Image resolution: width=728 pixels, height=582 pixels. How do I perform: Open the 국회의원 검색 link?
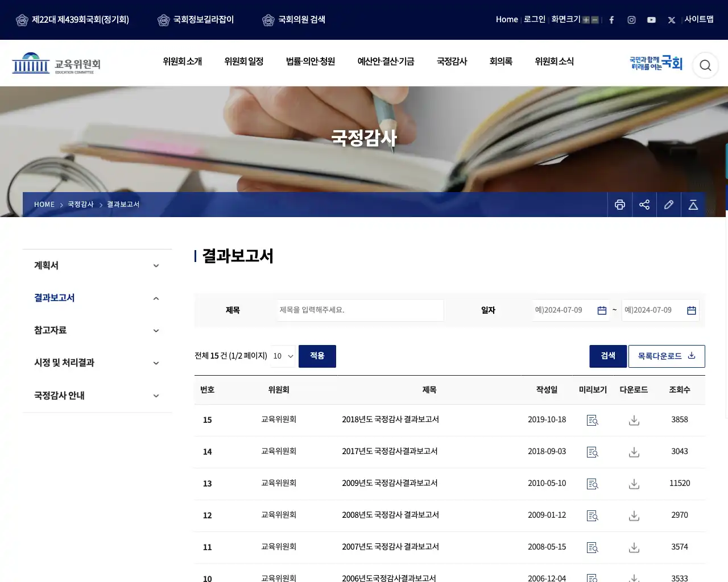coord(294,20)
